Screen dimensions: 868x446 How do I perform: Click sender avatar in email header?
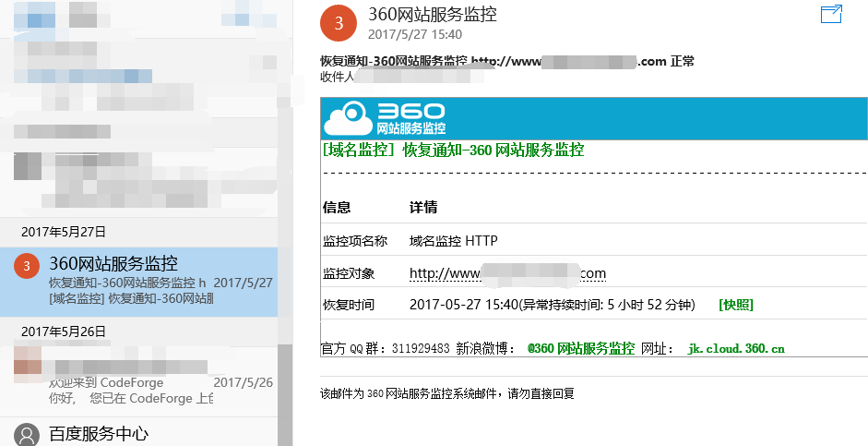339,23
